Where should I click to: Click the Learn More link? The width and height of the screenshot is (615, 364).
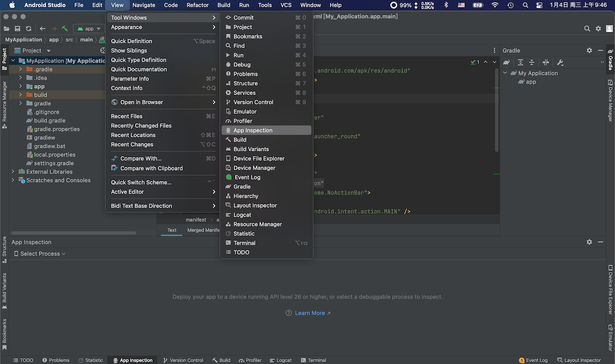coord(310,313)
